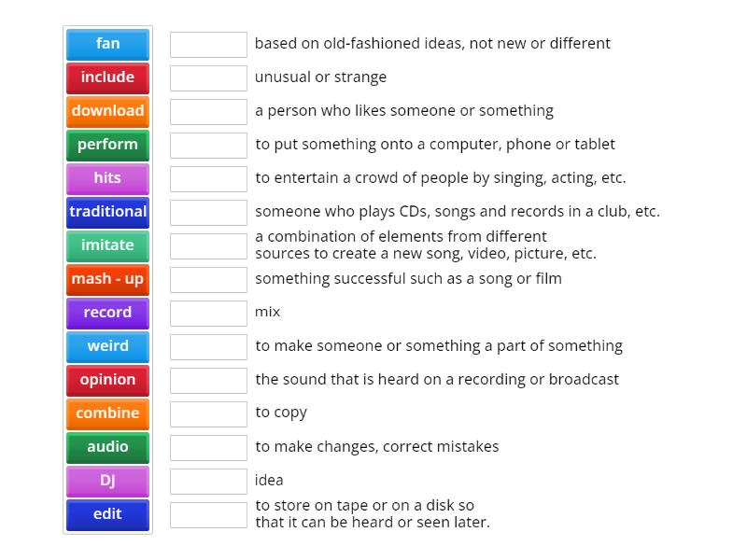The image size is (747, 560).
Task: Choose the green 'audio' tile
Action: 107,447
